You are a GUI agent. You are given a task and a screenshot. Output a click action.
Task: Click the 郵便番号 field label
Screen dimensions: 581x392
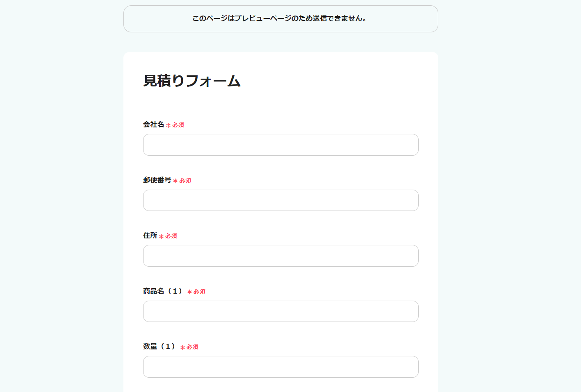157,180
